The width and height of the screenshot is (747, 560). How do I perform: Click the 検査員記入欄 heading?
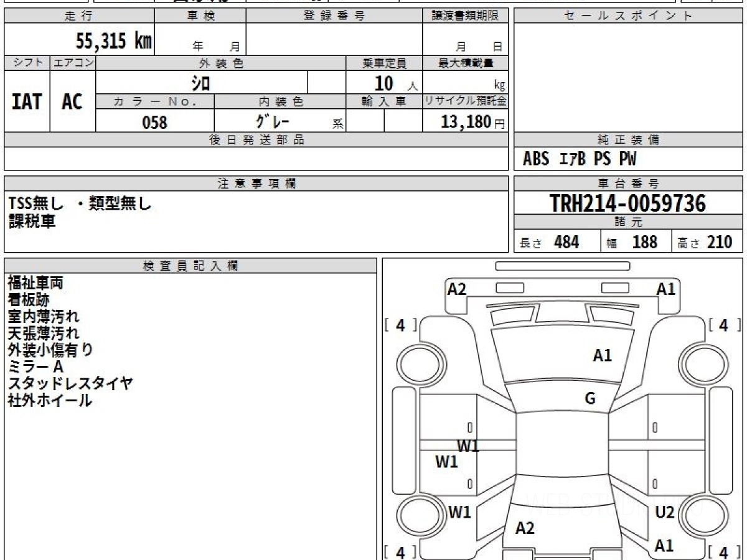coord(190,266)
